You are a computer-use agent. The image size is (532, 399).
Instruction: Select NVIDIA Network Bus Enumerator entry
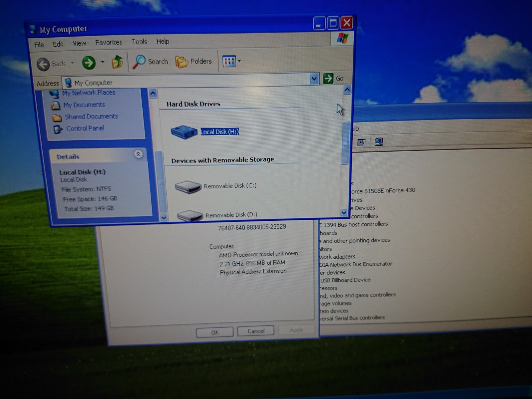(x=355, y=264)
